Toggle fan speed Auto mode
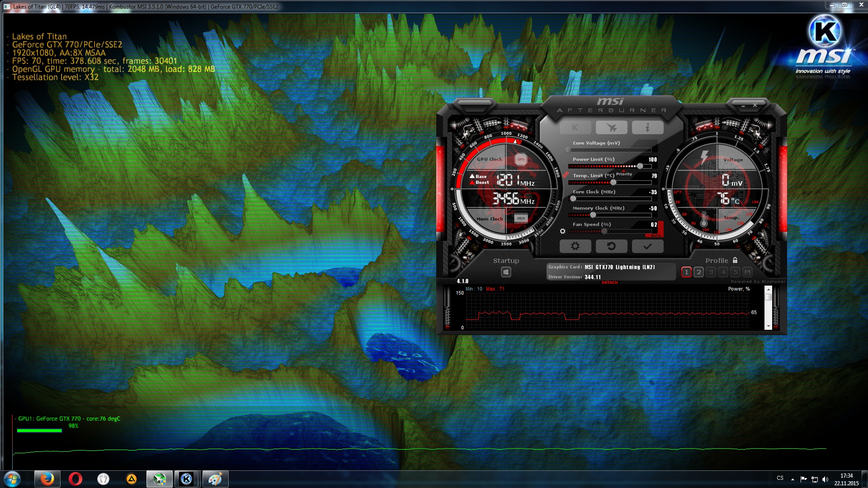The width and height of the screenshot is (868, 488). (656, 235)
